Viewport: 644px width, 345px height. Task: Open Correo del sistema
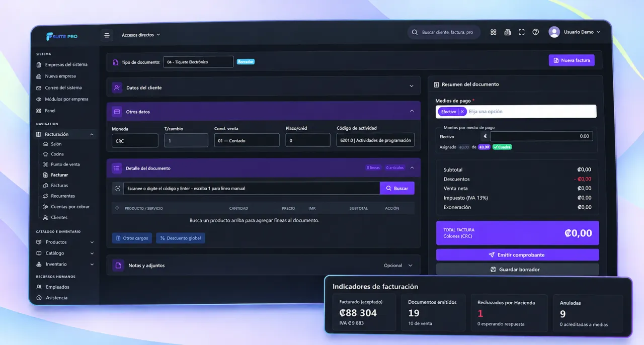pyautogui.click(x=59, y=88)
